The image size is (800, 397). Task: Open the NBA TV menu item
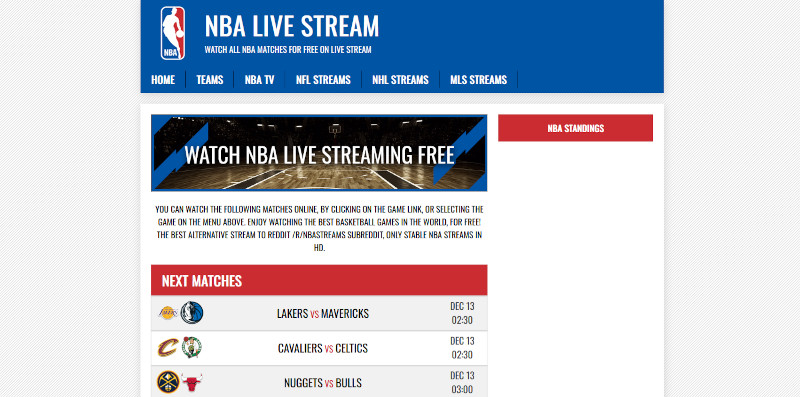point(259,80)
